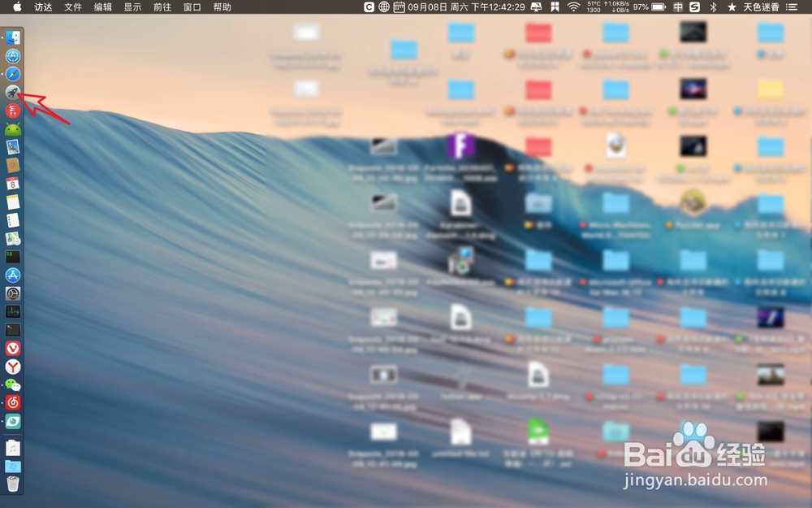812x508 pixels.
Task: Open the 窗口 menu
Action: 192,7
